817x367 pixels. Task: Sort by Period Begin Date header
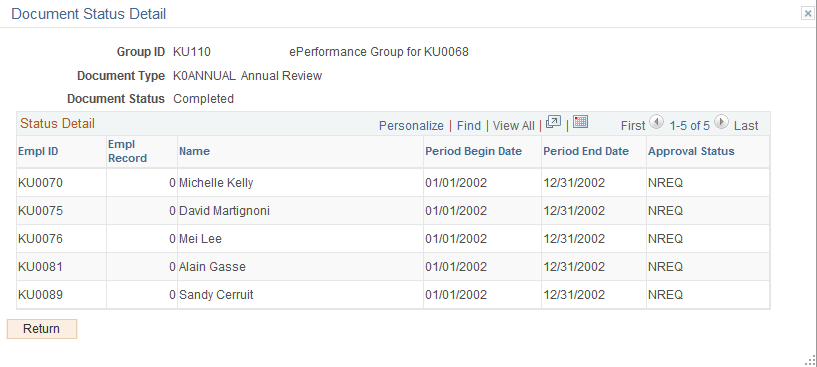(474, 151)
